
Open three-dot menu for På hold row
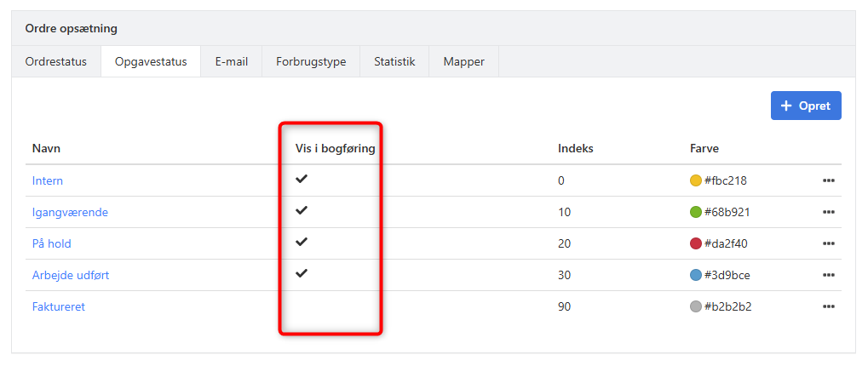(x=828, y=243)
